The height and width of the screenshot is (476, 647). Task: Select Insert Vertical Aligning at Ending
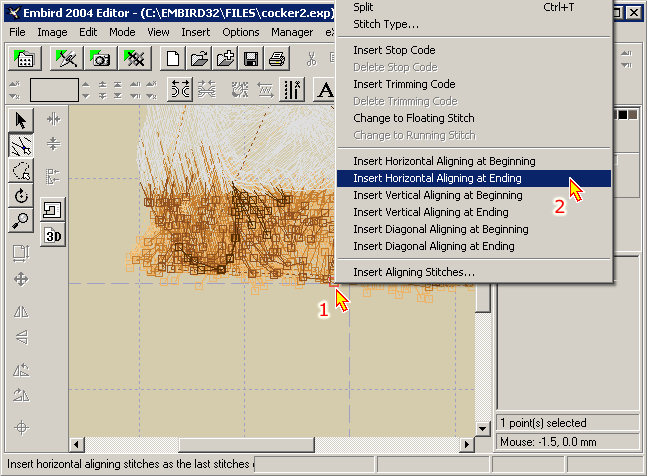coord(474,212)
